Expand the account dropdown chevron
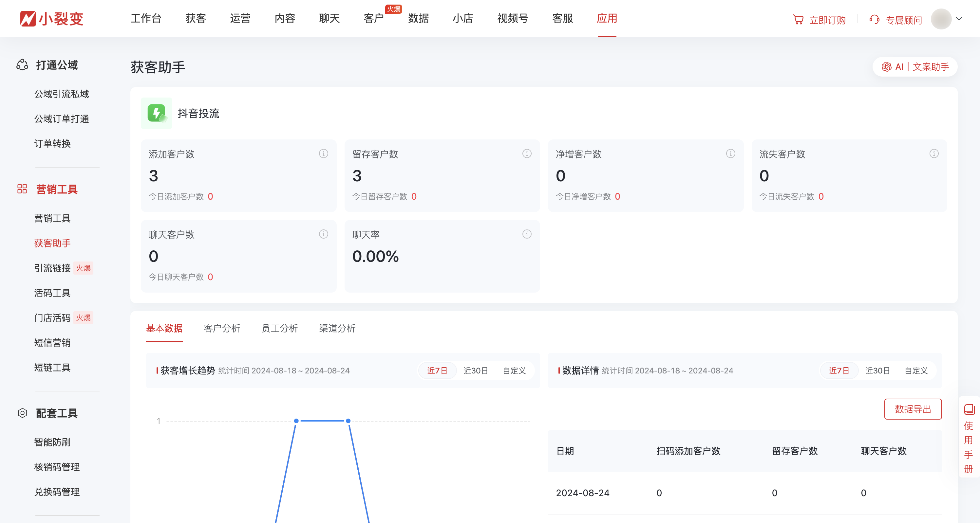This screenshot has width=980, height=523. click(959, 19)
